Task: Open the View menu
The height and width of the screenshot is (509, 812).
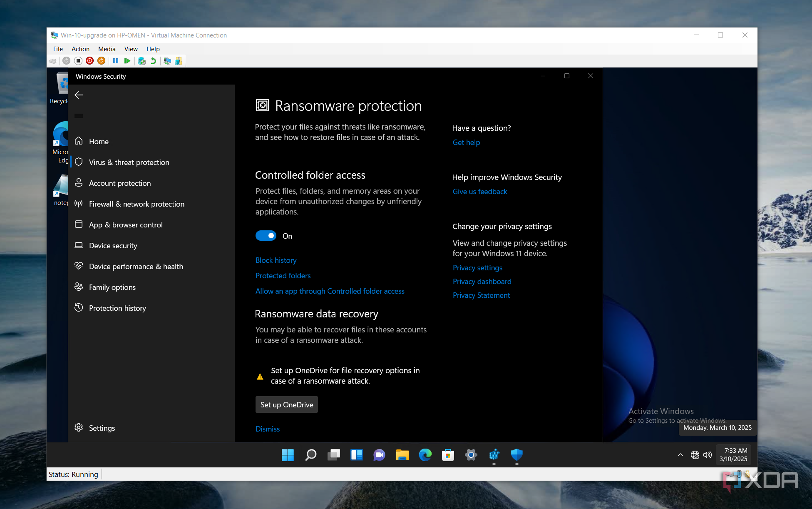Action: tap(131, 49)
